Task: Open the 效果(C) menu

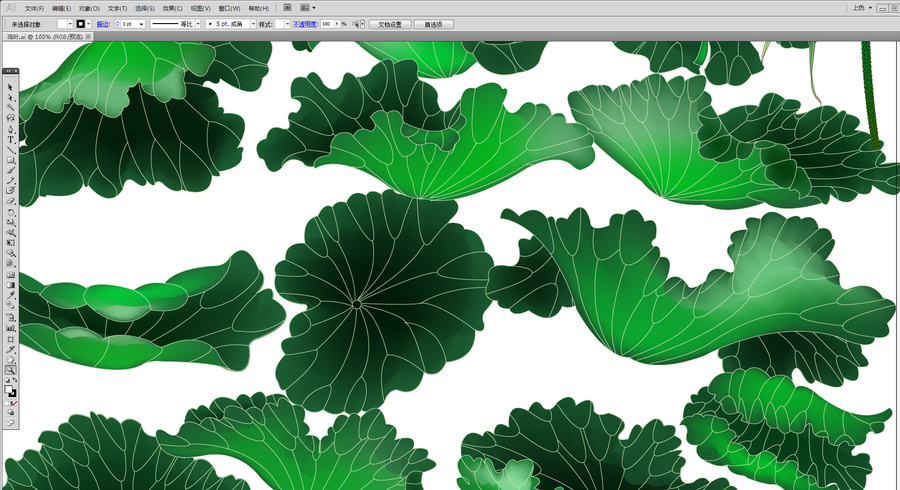Action: coord(172,9)
